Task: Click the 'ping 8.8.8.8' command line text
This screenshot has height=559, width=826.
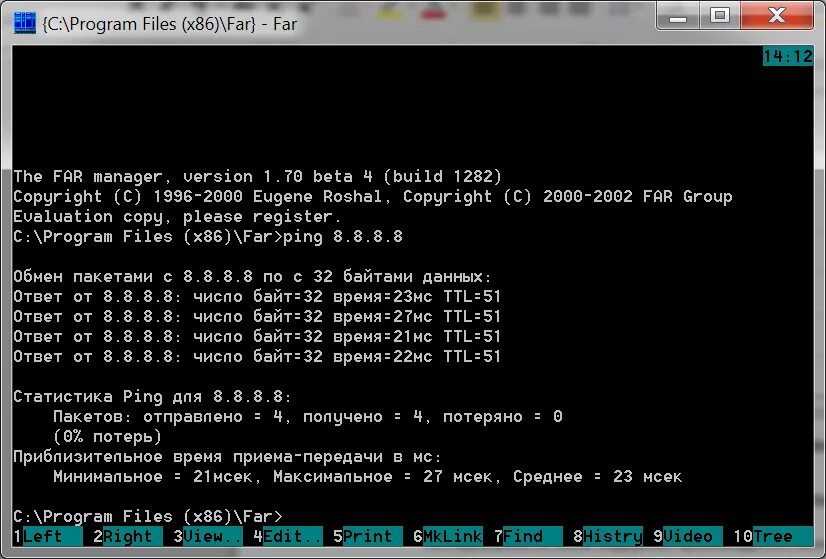Action: click(343, 236)
